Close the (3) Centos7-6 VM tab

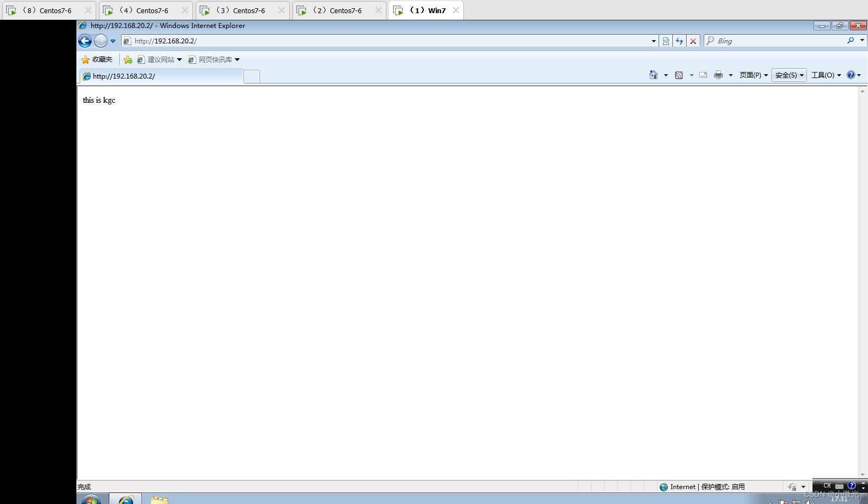(x=281, y=10)
